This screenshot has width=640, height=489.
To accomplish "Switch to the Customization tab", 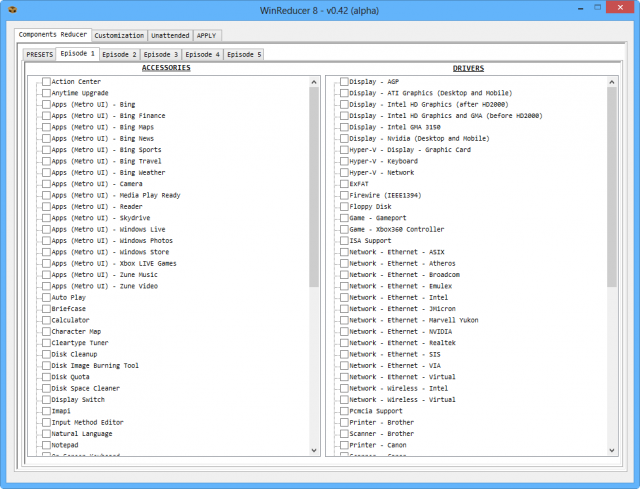I will click(x=119, y=35).
